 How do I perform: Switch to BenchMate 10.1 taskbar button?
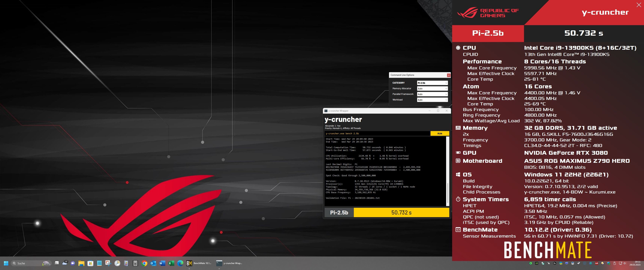click(199, 263)
